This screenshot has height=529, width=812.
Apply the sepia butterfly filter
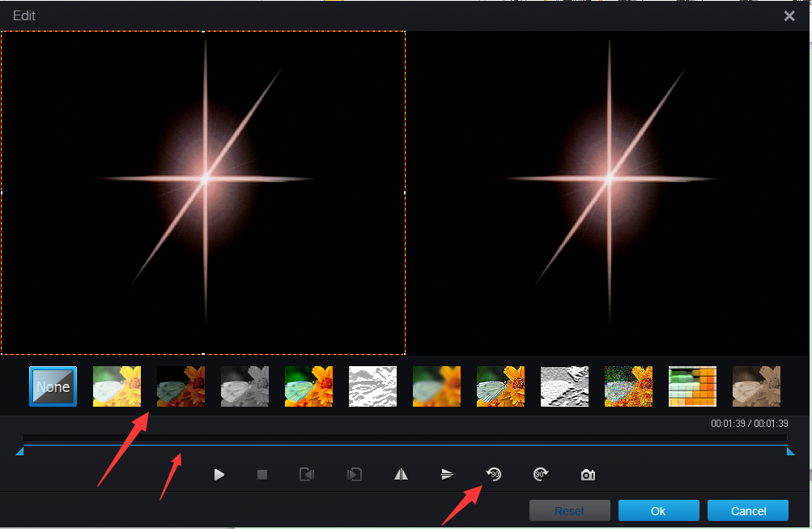click(756, 386)
